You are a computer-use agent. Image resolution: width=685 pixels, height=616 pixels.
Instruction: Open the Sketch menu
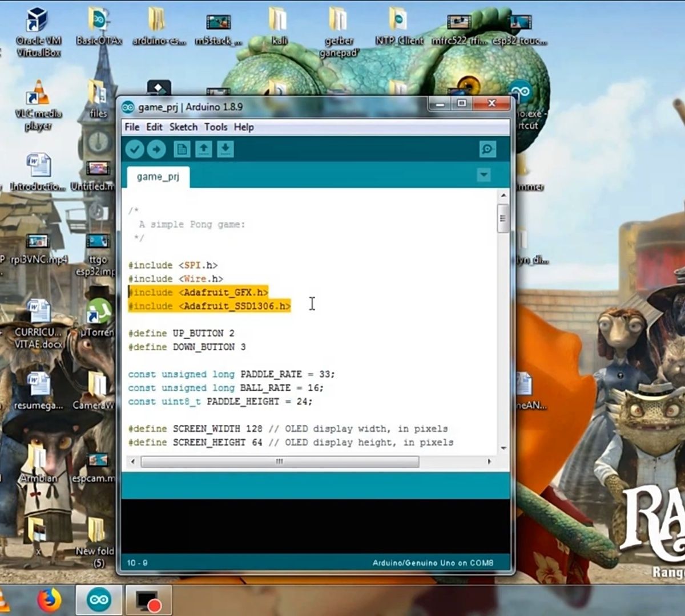[x=183, y=127]
